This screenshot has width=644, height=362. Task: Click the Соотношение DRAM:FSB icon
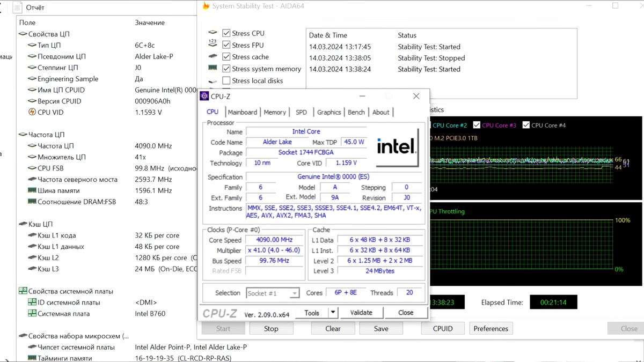(x=32, y=202)
